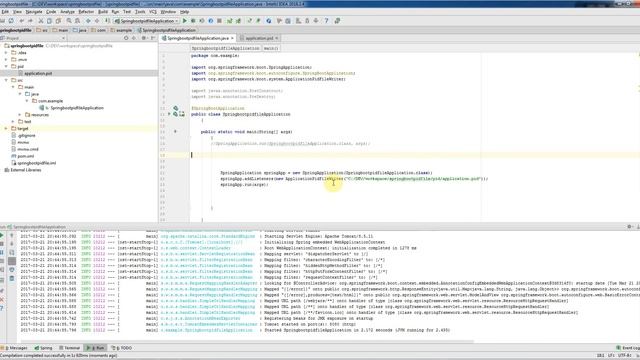Click the Copy icon in toolbar
640x360 pixels.
tap(49, 20)
